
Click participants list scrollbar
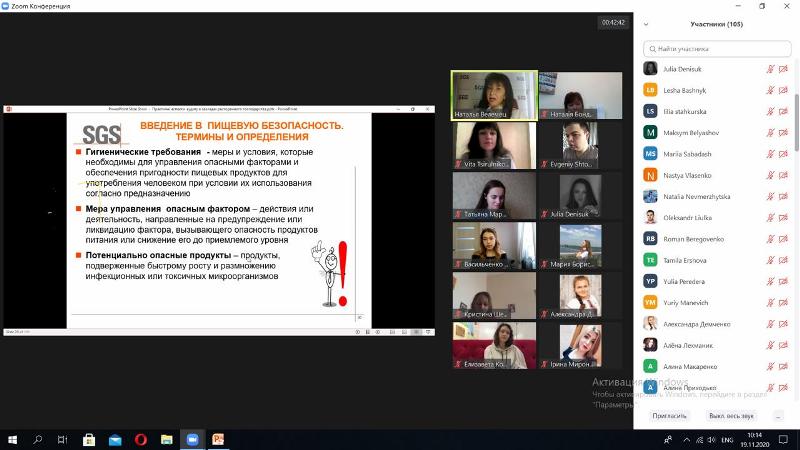click(796, 122)
